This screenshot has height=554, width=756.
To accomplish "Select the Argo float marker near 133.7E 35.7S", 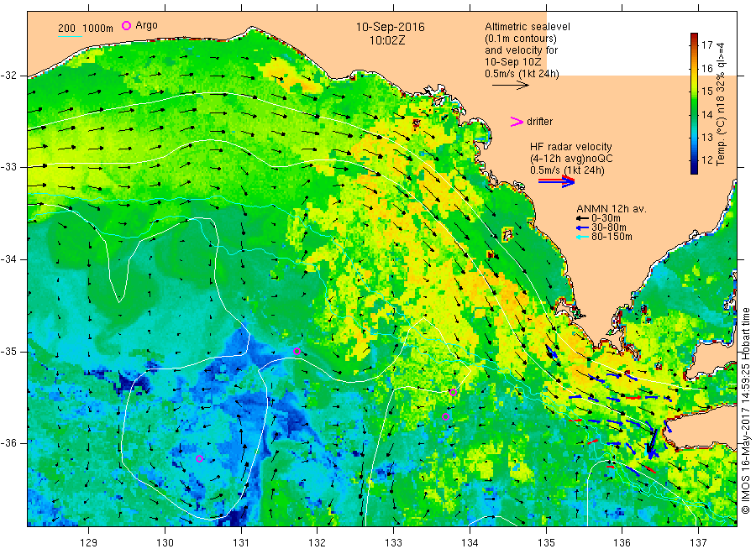I will point(445,416).
